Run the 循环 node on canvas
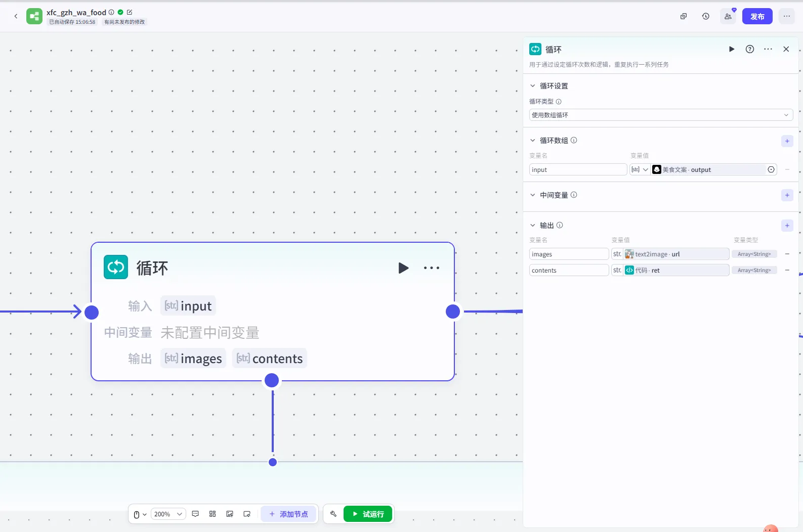This screenshot has width=803, height=532. pos(403,268)
